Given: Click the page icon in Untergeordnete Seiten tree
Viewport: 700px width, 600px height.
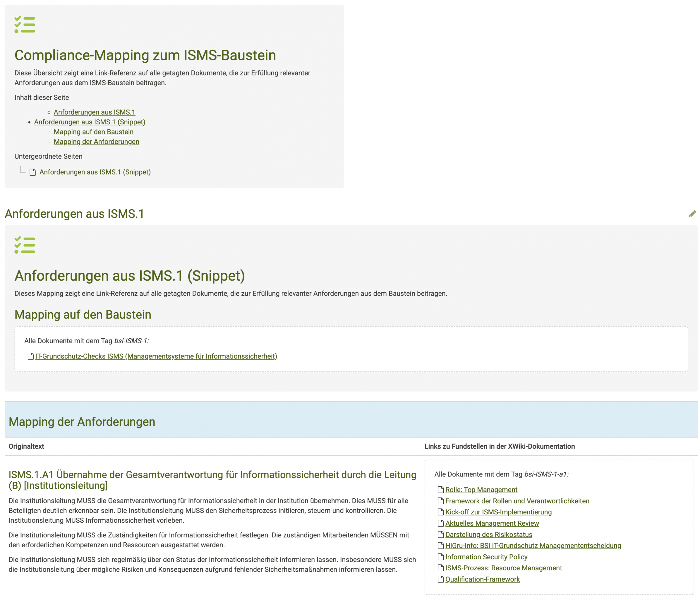Looking at the screenshot, I should pos(33,172).
